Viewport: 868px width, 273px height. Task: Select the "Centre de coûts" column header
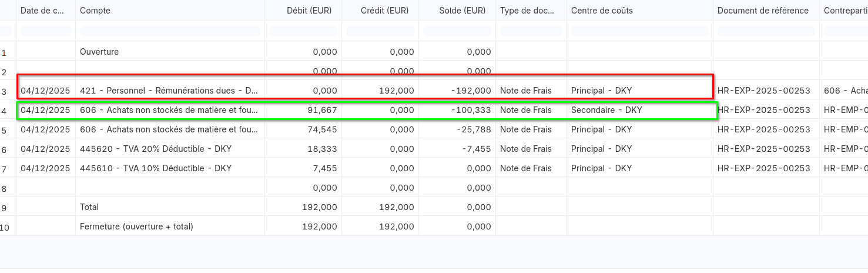(x=602, y=11)
